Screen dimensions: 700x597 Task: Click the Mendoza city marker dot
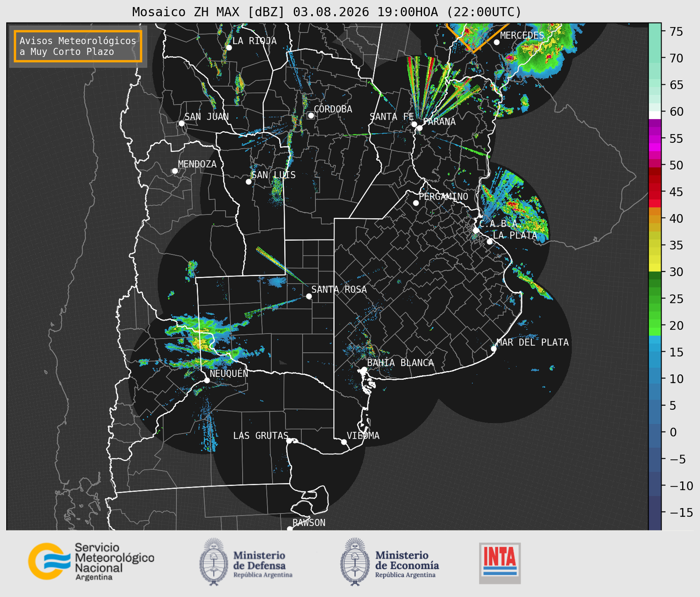pos(175,171)
